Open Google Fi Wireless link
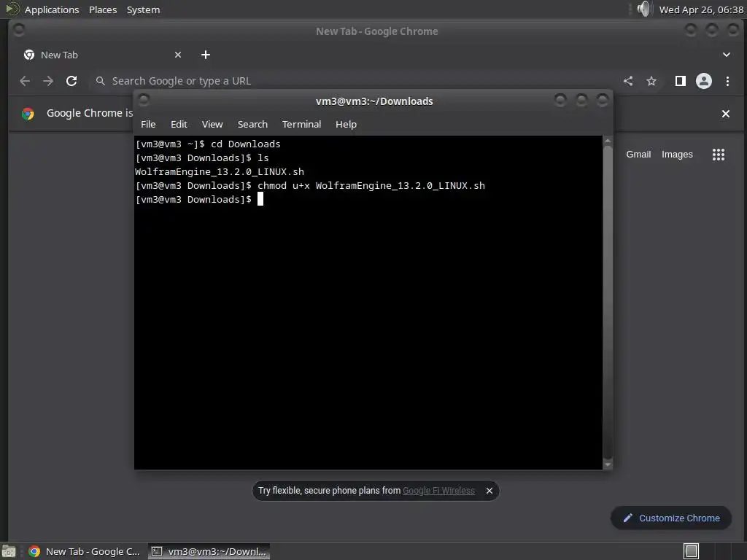 point(438,491)
